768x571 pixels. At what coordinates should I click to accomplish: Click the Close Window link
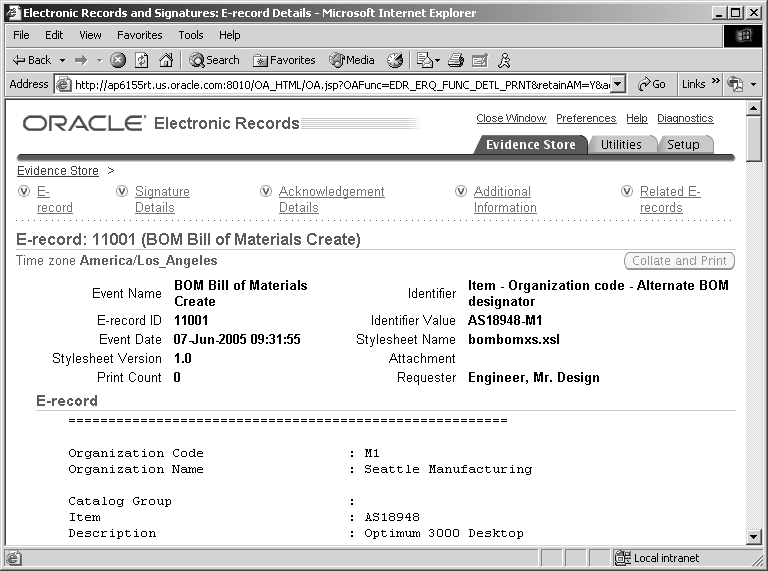(x=511, y=119)
